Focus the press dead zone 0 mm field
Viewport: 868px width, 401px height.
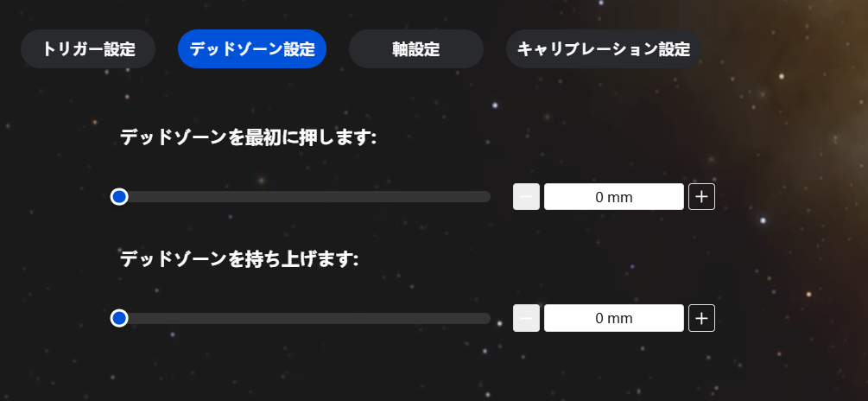pos(614,197)
